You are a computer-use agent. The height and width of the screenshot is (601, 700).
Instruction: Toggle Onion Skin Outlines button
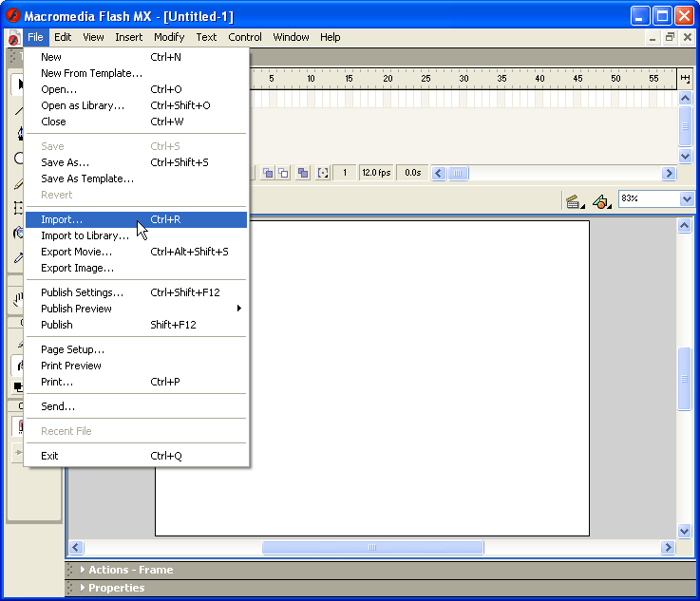pyautogui.click(x=283, y=173)
